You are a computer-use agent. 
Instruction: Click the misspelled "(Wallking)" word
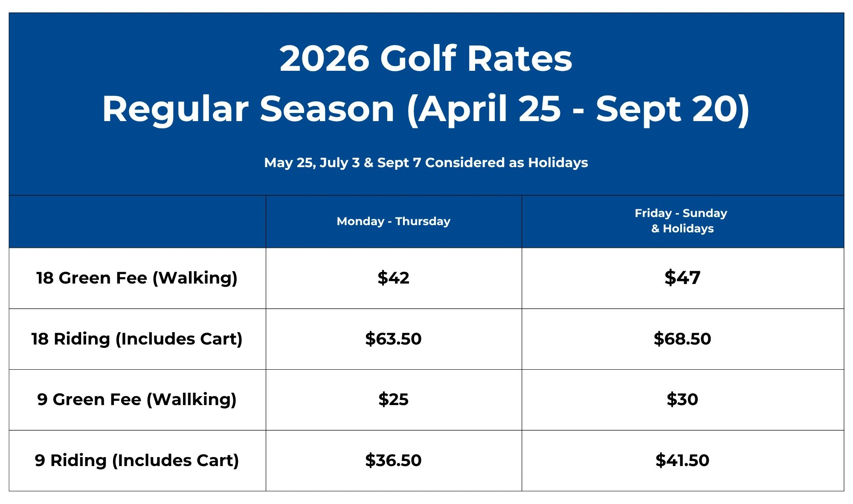[x=191, y=400]
